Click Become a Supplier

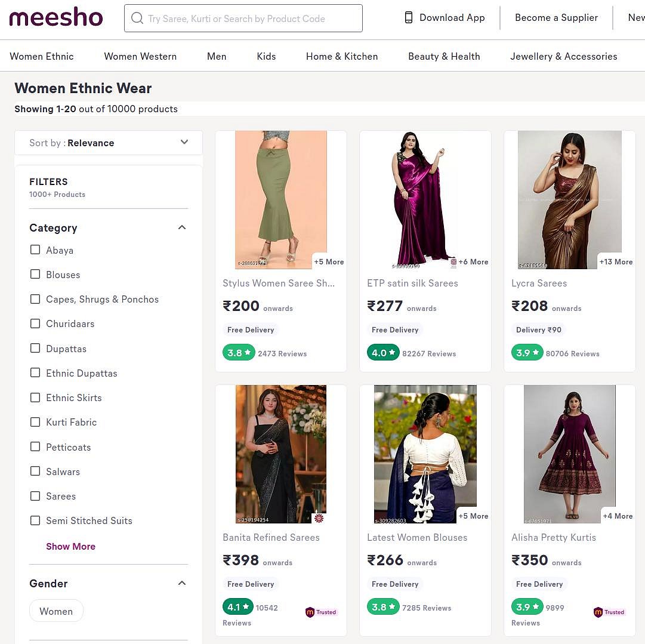click(556, 17)
